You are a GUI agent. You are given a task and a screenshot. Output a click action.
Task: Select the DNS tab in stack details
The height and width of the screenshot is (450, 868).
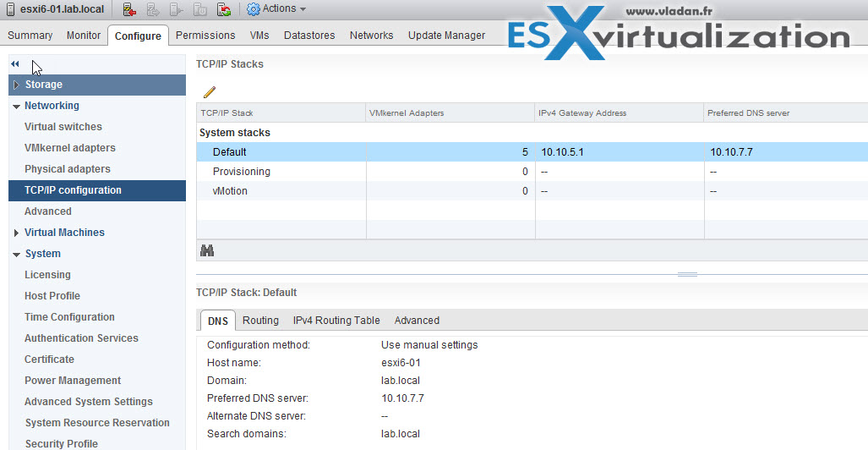click(x=218, y=321)
